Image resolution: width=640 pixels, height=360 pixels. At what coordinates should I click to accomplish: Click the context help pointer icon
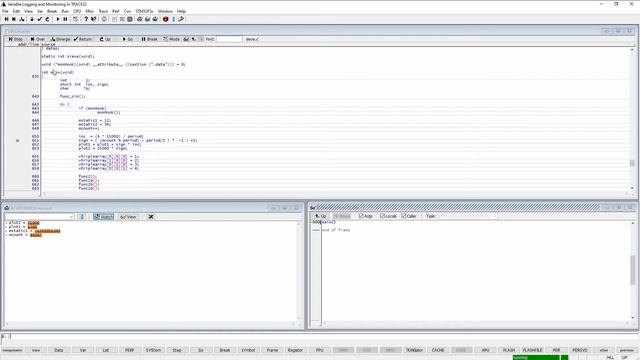pos(94,19)
